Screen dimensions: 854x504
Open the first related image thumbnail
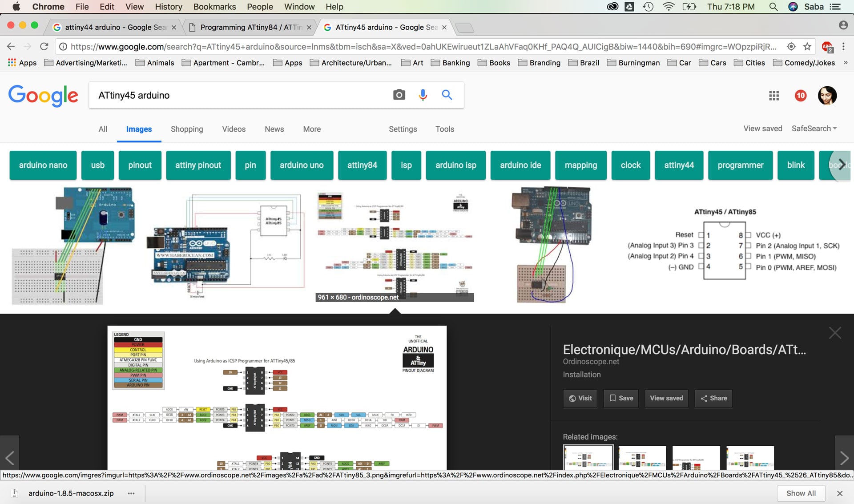tap(588, 458)
